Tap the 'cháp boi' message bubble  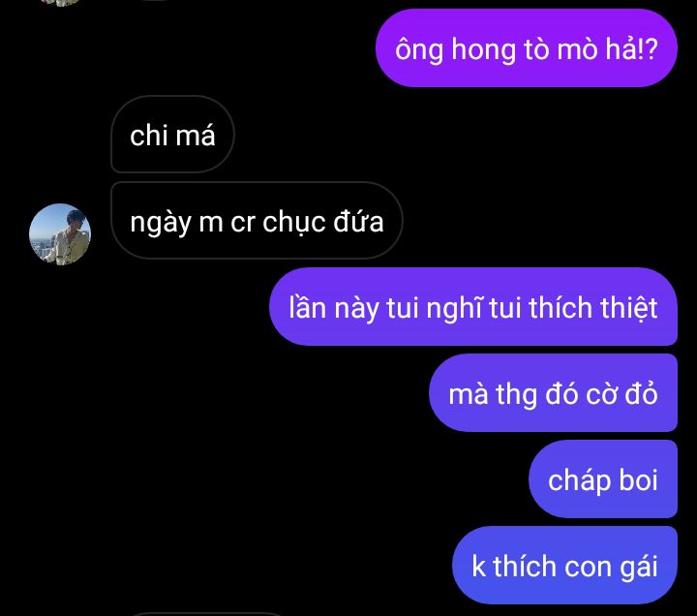tap(603, 479)
